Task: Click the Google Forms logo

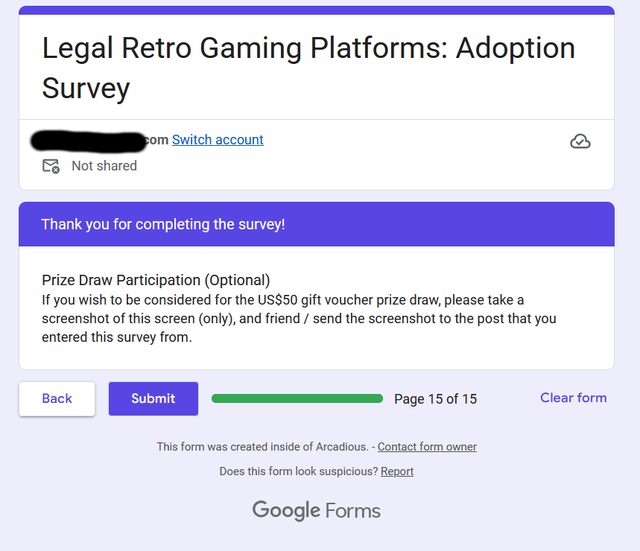Action: pyautogui.click(x=316, y=510)
